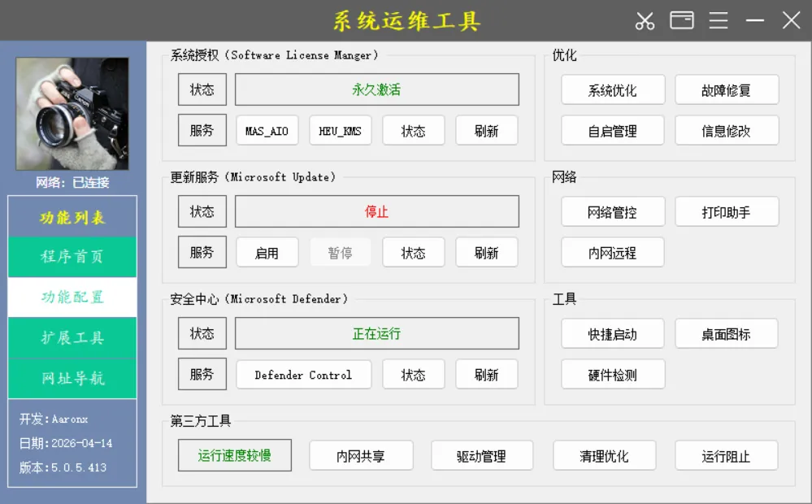The height and width of the screenshot is (504, 812).
Task: Click the HEU_KMS activation service button
Action: pyautogui.click(x=341, y=130)
